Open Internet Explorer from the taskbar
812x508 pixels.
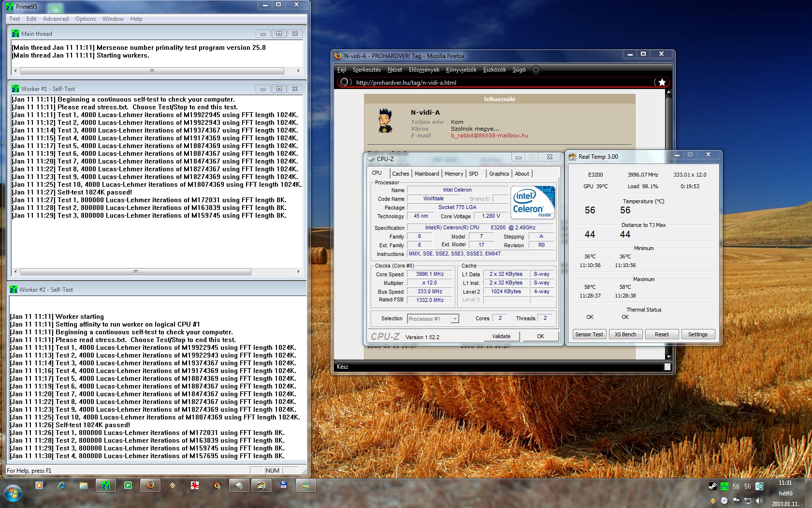(61, 485)
